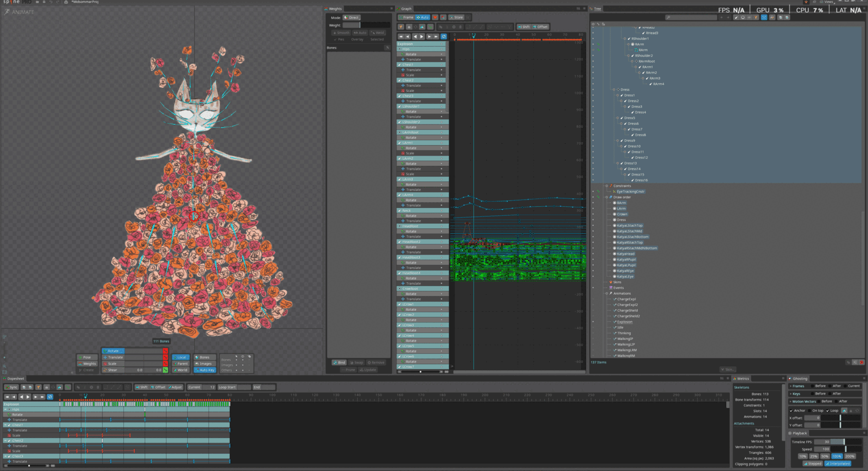Enable the Ghosting On top checkbox

point(810,410)
